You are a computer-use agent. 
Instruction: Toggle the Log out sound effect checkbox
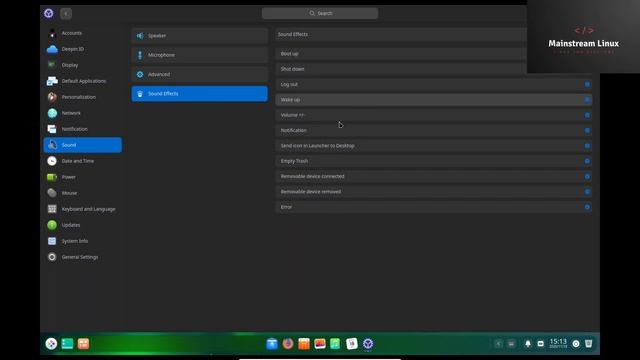(587, 84)
